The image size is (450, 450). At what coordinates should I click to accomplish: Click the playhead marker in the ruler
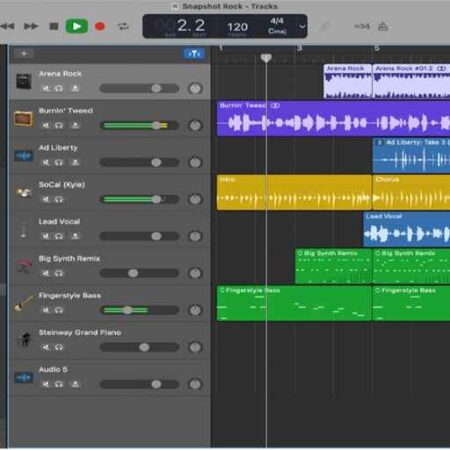(x=266, y=58)
